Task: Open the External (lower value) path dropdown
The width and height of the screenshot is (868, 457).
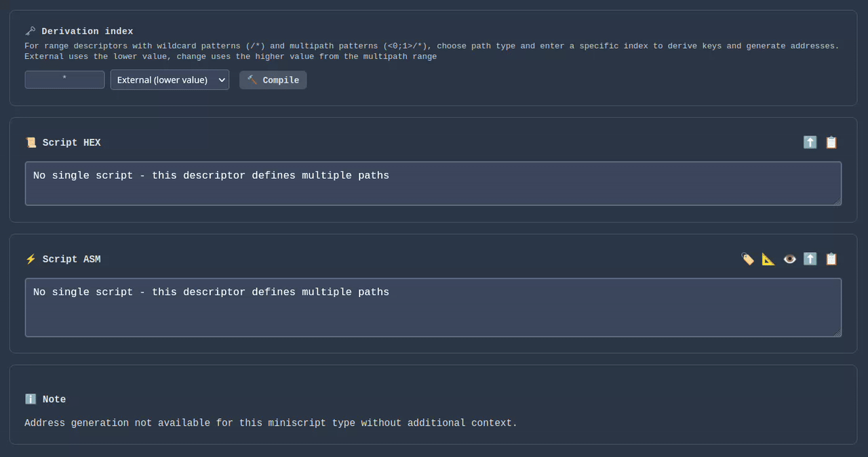Action: [x=170, y=80]
